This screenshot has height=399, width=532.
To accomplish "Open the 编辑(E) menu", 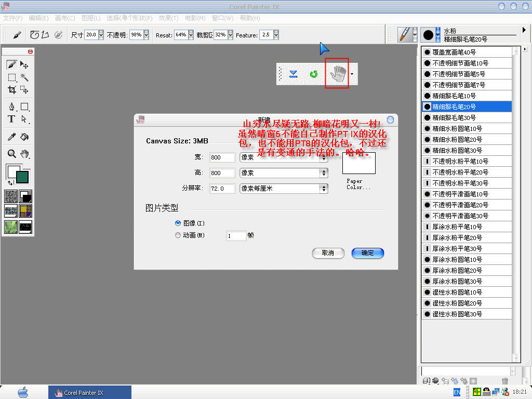I will pyautogui.click(x=38, y=18).
